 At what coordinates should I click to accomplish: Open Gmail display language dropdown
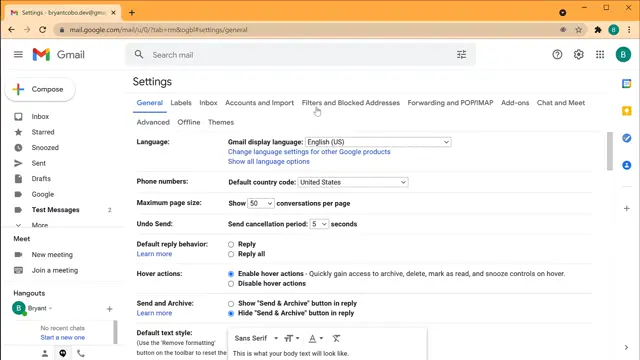pyautogui.click(x=378, y=142)
